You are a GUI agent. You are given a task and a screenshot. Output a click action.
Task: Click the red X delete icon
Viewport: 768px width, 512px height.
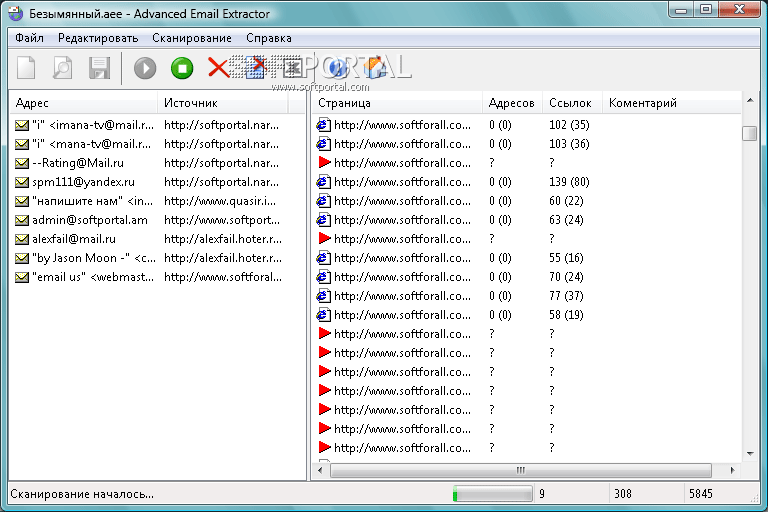pyautogui.click(x=218, y=68)
